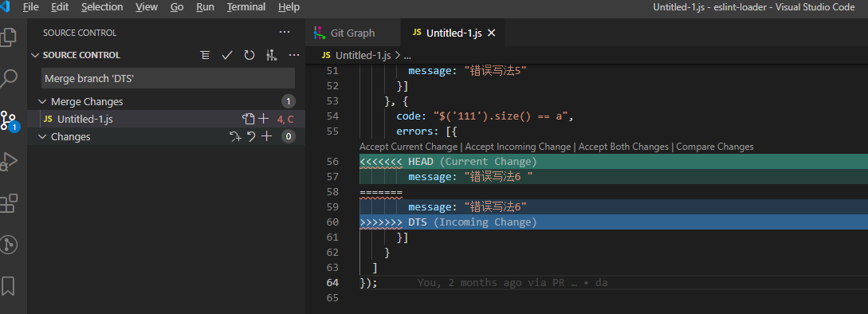Screen dimensions: 868x314
Task: Focus the commit message input box
Action: coord(168,79)
